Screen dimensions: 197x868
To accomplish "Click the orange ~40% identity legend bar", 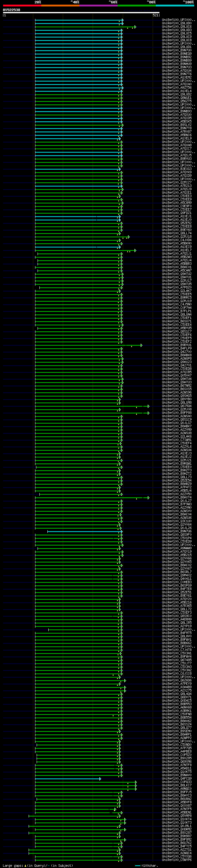I will tap(60, 6).
